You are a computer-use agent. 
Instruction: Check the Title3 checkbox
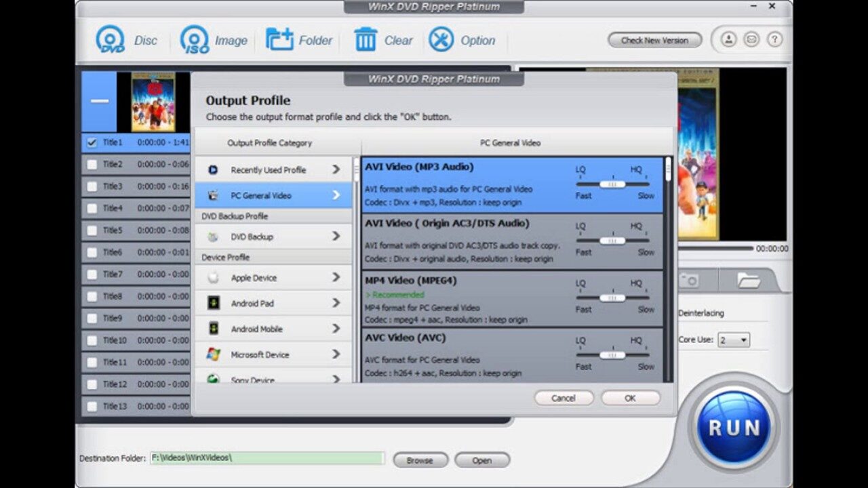click(92, 186)
